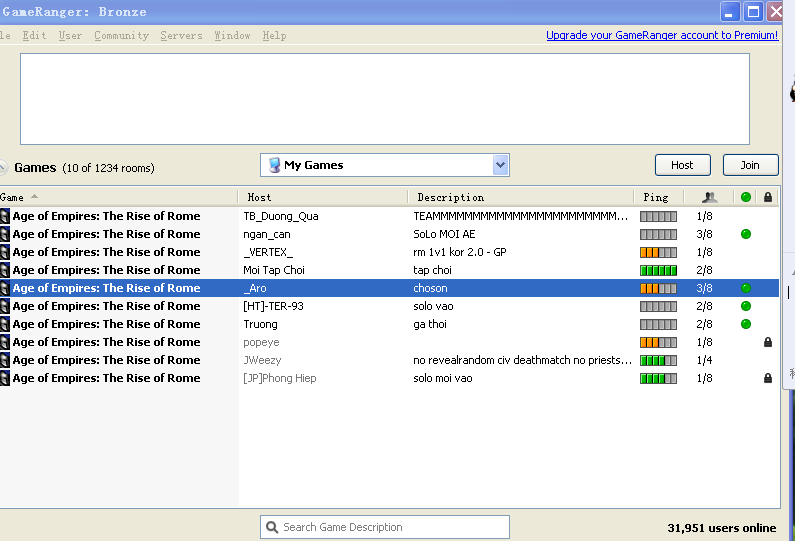
Task: Sort the list by Ping column
Action: click(x=656, y=197)
